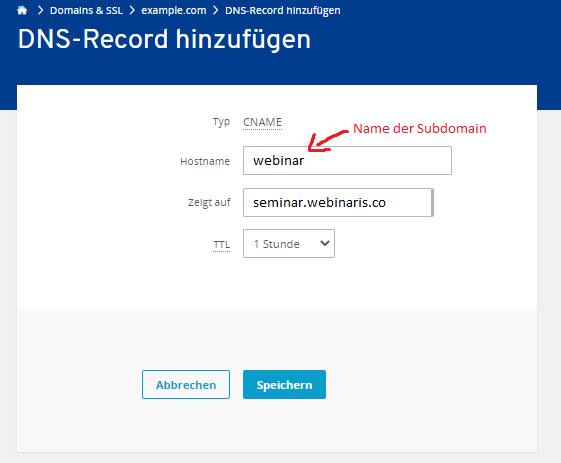Viewport: 561px width, 463px height.
Task: Focus the Hostname field containing webinar
Action: [x=347, y=160]
